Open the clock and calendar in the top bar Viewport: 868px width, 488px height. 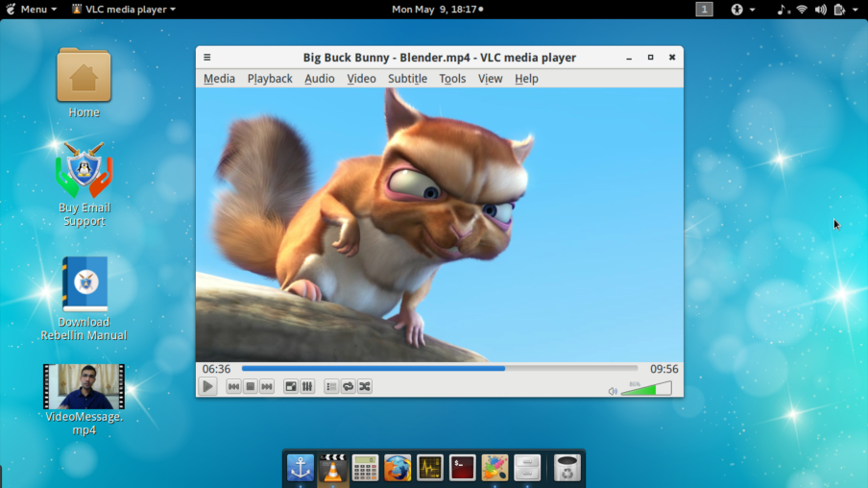point(437,9)
